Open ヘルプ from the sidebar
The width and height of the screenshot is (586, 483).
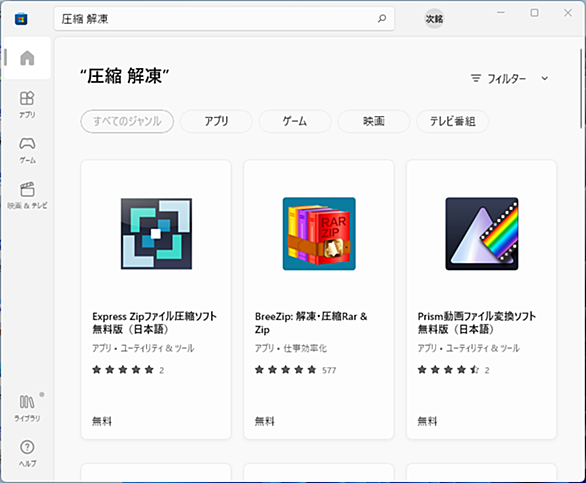tap(27, 453)
